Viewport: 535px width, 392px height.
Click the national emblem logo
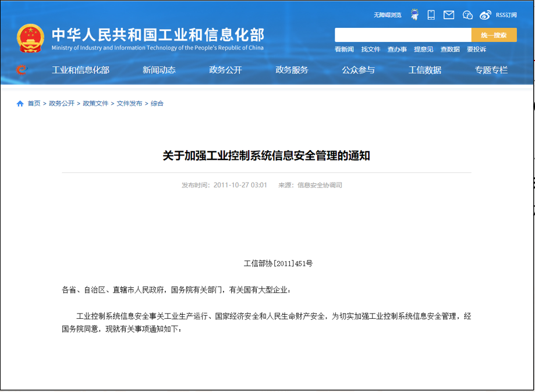[x=30, y=38]
